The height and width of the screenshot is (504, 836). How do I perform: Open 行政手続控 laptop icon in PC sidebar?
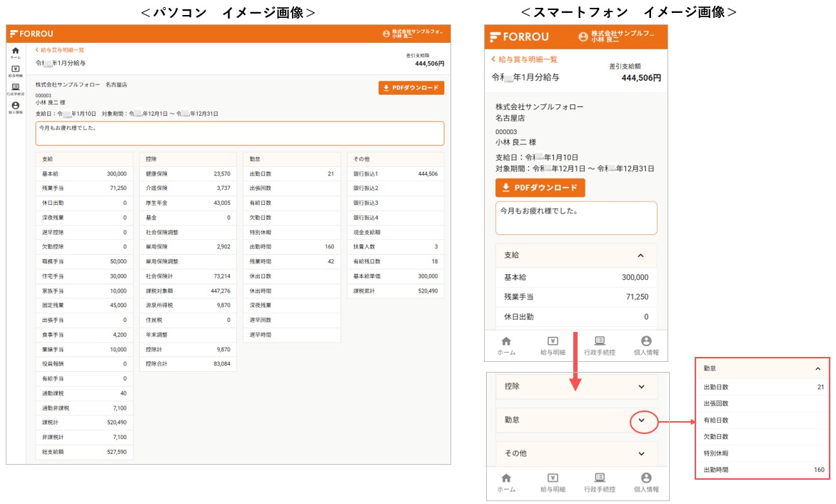coord(16,88)
